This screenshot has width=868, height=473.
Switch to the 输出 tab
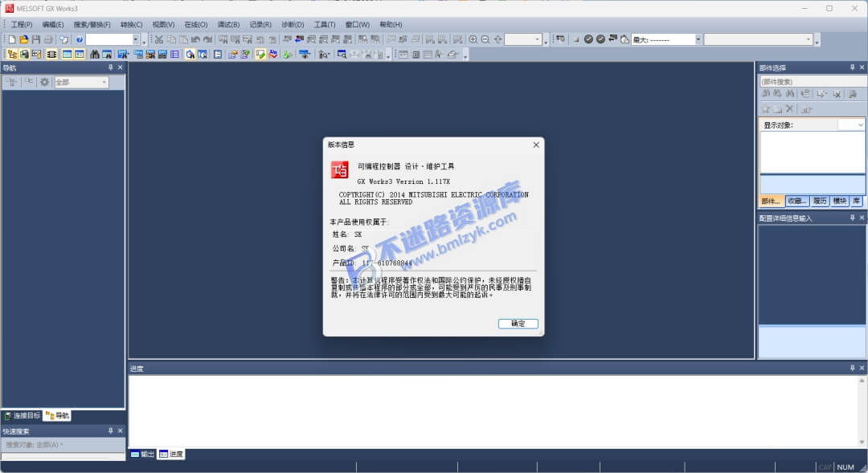point(142,455)
